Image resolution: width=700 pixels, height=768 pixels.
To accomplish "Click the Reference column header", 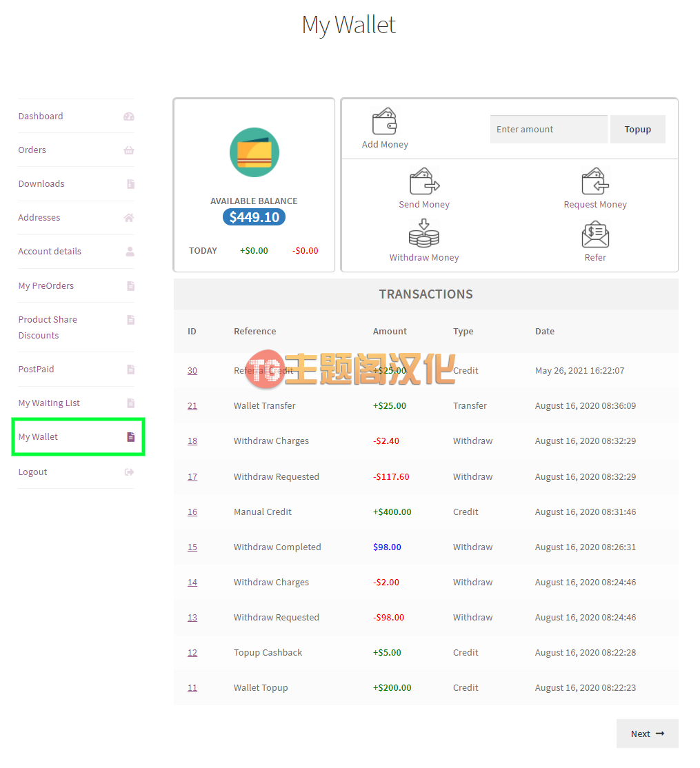I will tap(254, 331).
